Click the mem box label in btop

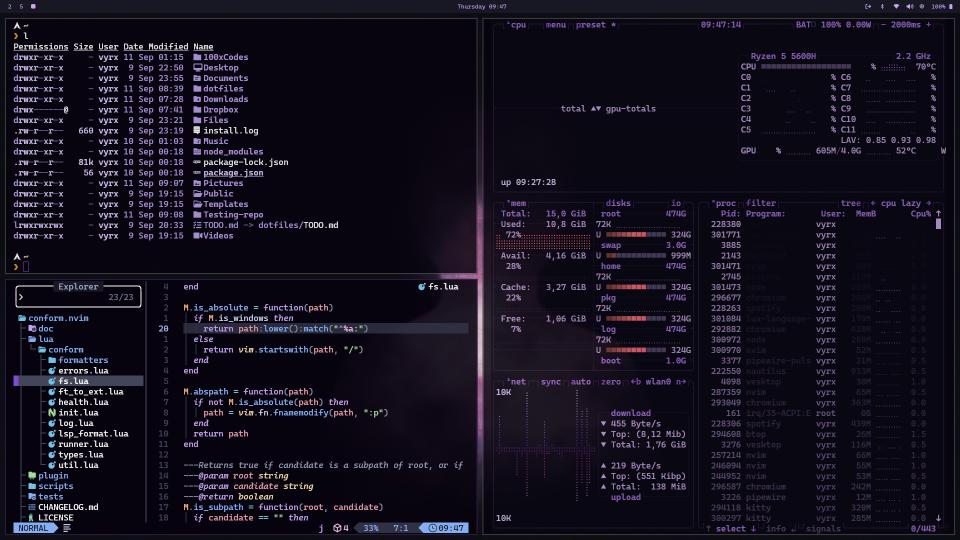pyautogui.click(x=518, y=203)
